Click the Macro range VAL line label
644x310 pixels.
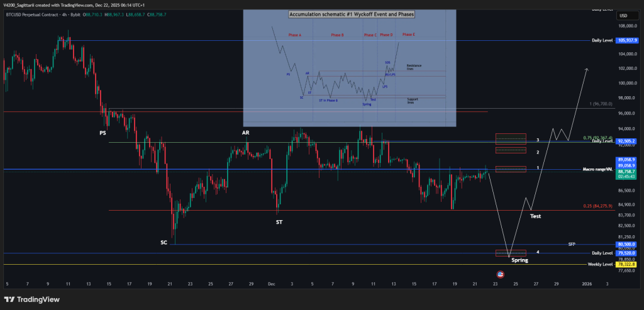597,169
